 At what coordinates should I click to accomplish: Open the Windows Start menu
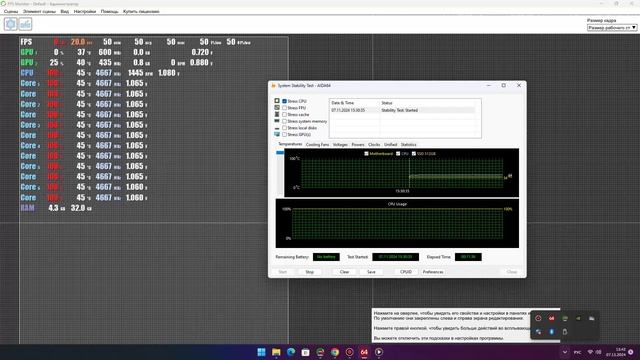(x=262, y=352)
